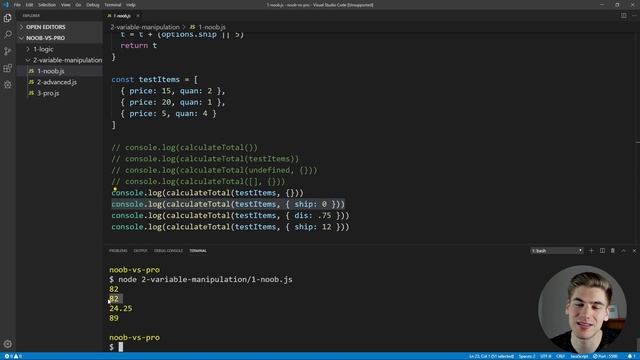
Task: Click the terminal input prompt cursor
Action: (120, 347)
